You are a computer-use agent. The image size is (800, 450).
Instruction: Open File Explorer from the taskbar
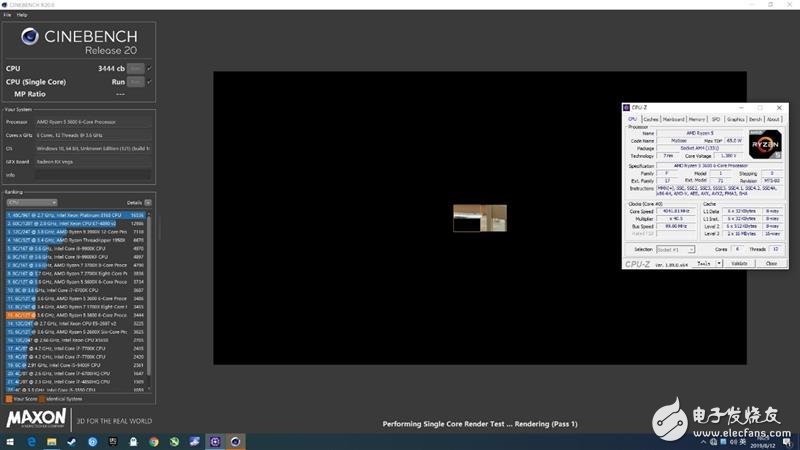(x=52, y=442)
